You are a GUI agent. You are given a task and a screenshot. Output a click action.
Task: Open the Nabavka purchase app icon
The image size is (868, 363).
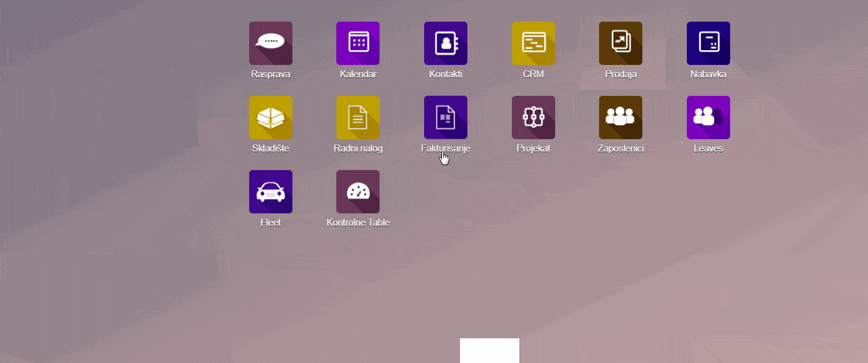coord(708,43)
